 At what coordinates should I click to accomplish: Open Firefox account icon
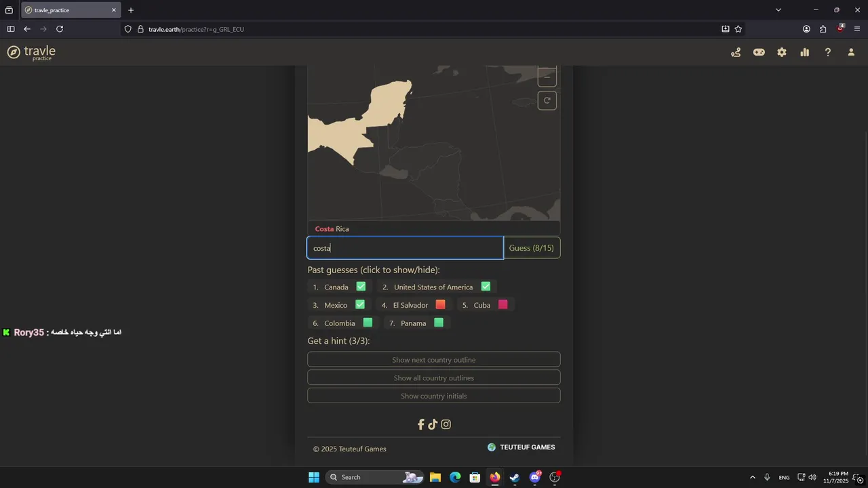(x=806, y=29)
